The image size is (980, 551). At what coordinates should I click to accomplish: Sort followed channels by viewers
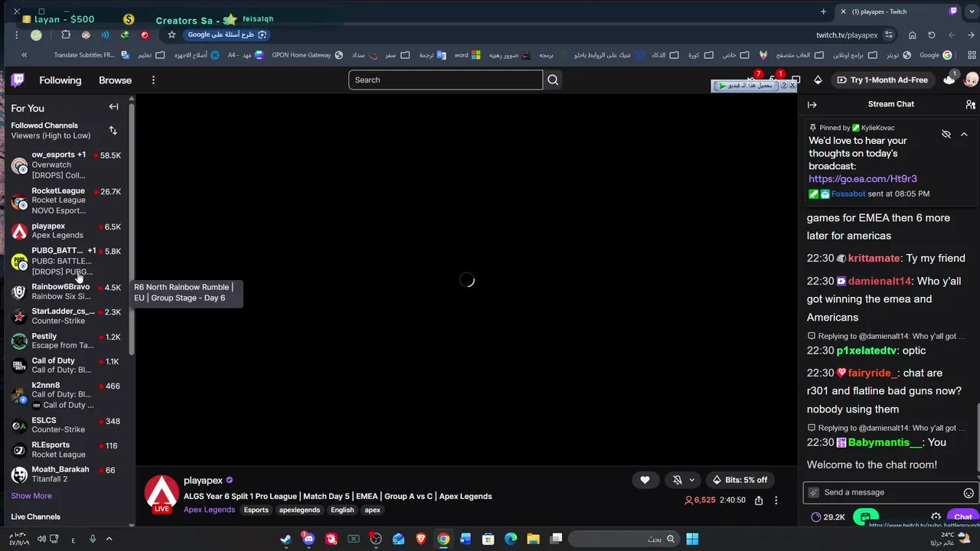tap(113, 131)
